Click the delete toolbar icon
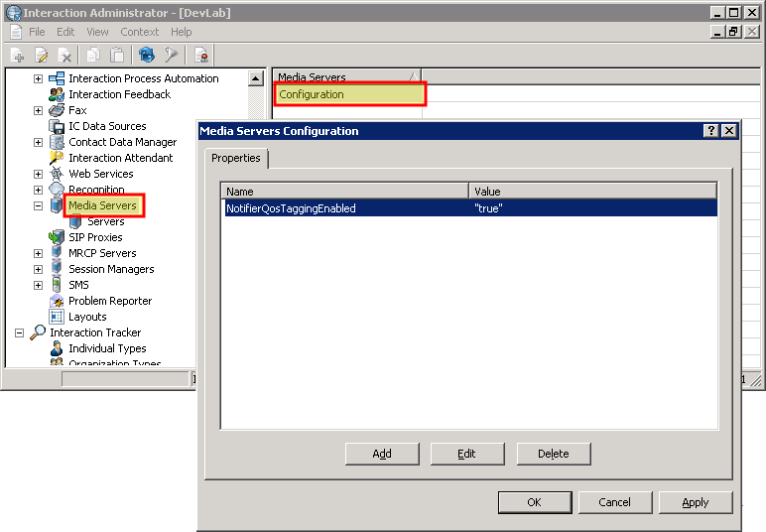This screenshot has height=532, width=766. 64,56
